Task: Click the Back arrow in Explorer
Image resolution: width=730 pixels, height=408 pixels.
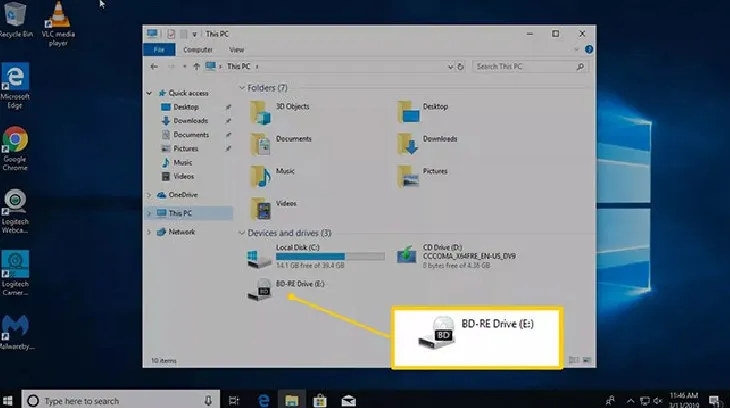Action: (x=153, y=66)
